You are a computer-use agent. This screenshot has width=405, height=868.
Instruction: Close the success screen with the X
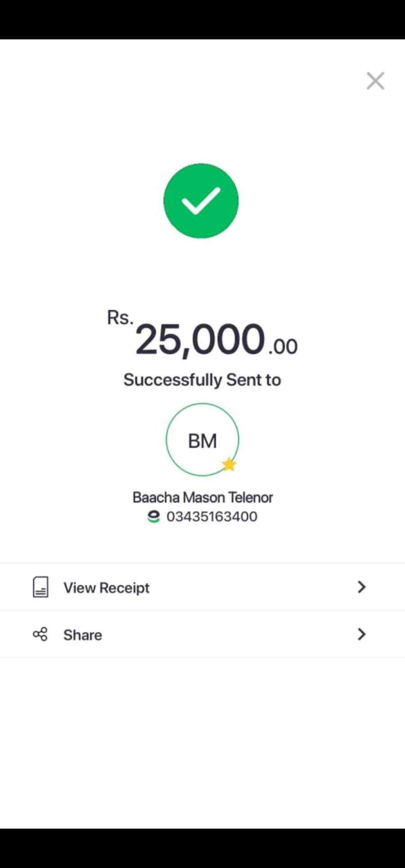(x=375, y=81)
